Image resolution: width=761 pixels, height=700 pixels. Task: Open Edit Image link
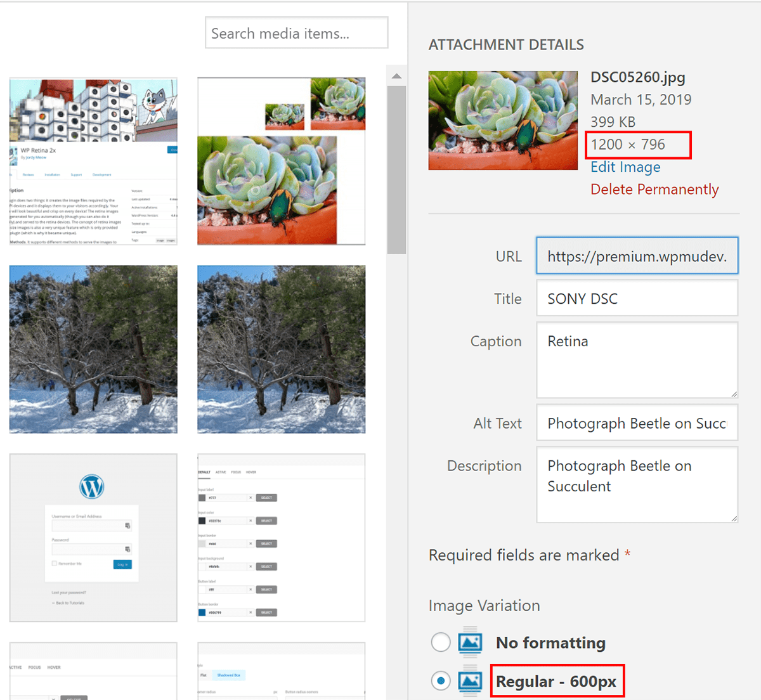click(625, 167)
